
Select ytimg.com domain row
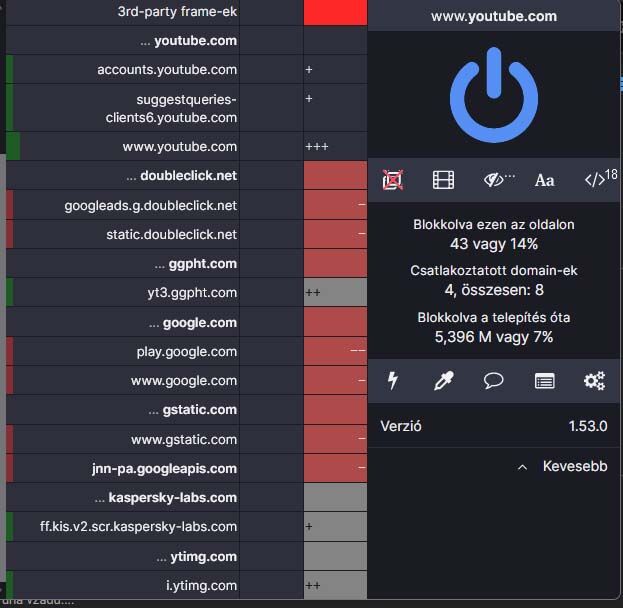[x=123, y=556]
